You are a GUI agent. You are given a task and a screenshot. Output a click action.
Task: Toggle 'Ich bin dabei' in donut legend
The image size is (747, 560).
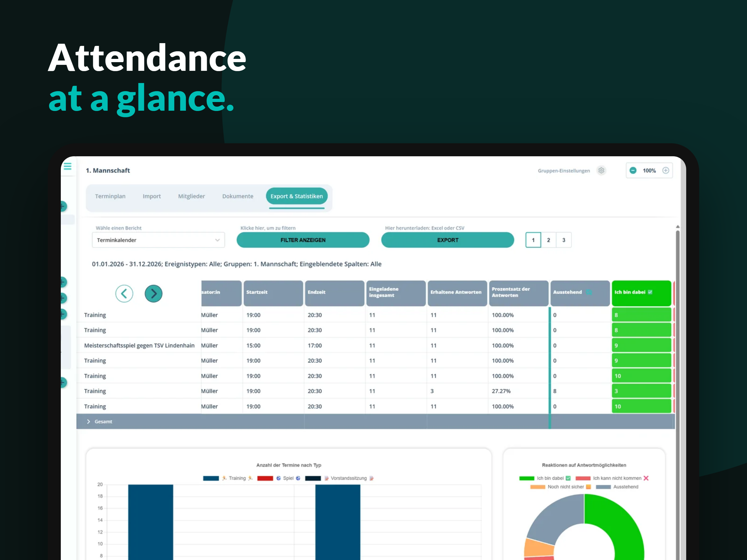[x=545, y=478]
